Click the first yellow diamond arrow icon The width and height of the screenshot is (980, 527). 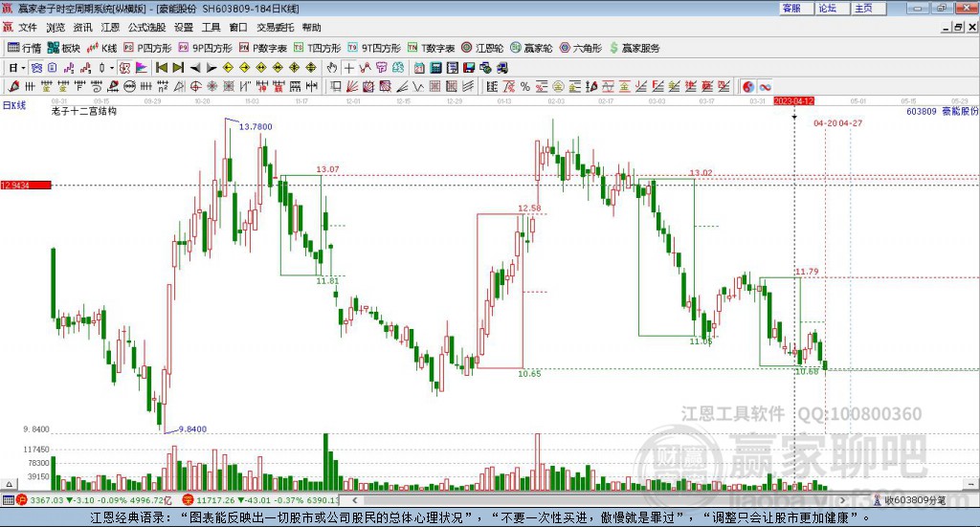(x=228, y=68)
